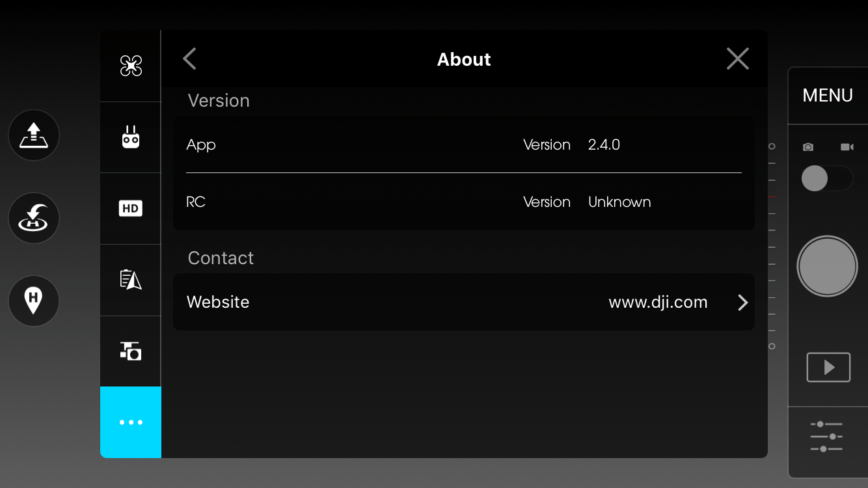Switch to photo capture mode
Image resolution: width=868 pixels, height=488 pixels.
pyautogui.click(x=807, y=146)
